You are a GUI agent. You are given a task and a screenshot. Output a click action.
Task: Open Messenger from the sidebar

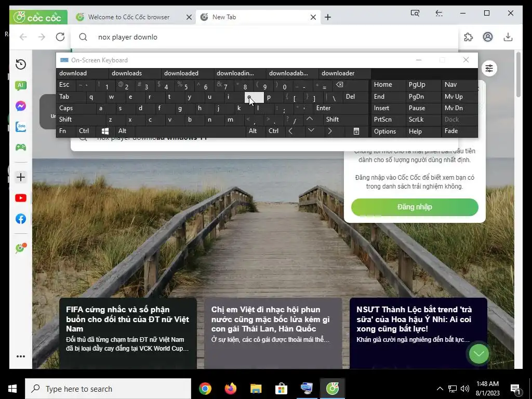21,106
